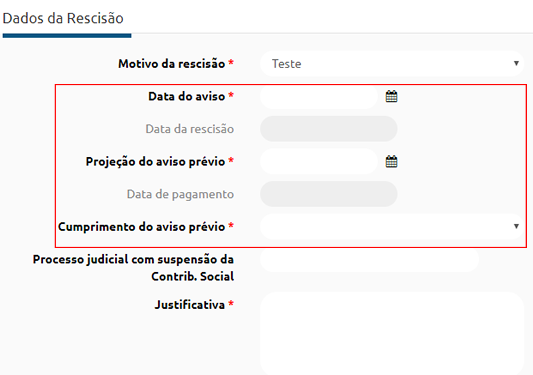Screen dimensions: 533x375
Task: Click the greyed 'Data da rescisão' label
Action: click(x=190, y=129)
